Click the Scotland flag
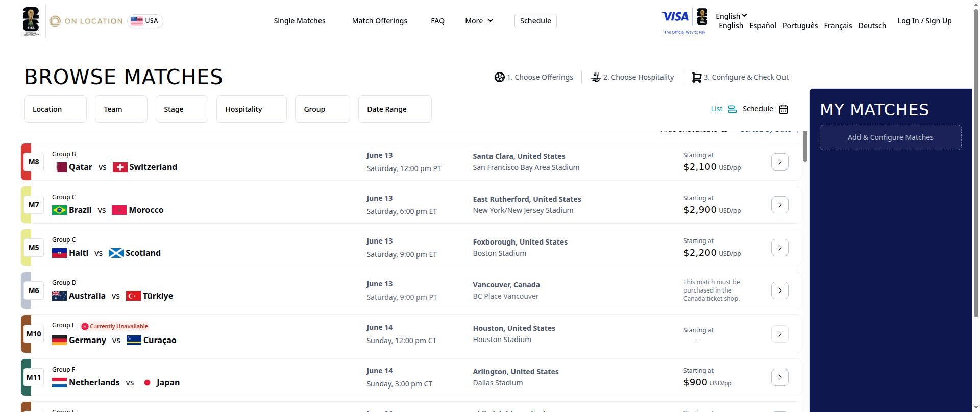 116,253
